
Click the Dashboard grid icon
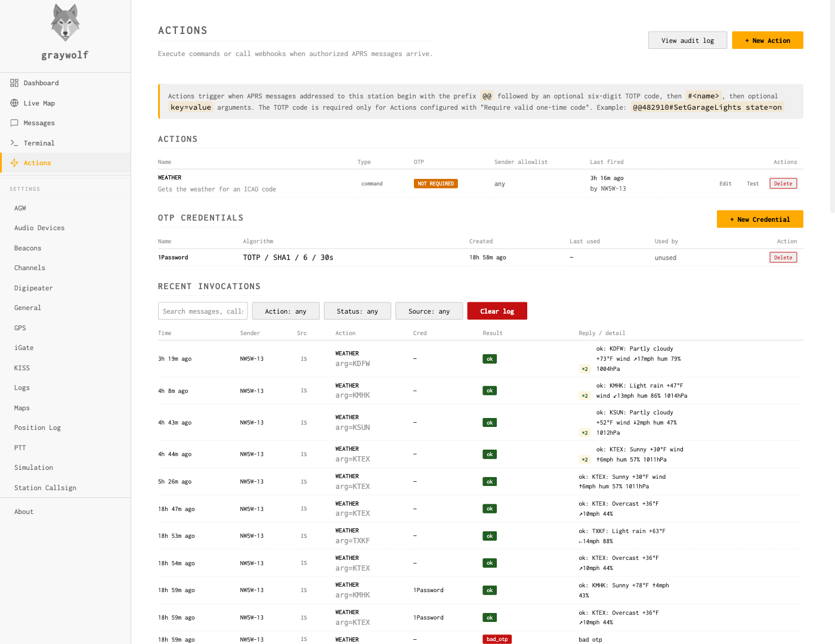14,83
